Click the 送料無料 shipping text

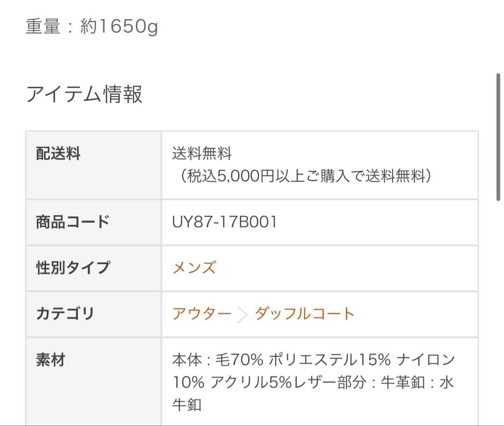(202, 154)
